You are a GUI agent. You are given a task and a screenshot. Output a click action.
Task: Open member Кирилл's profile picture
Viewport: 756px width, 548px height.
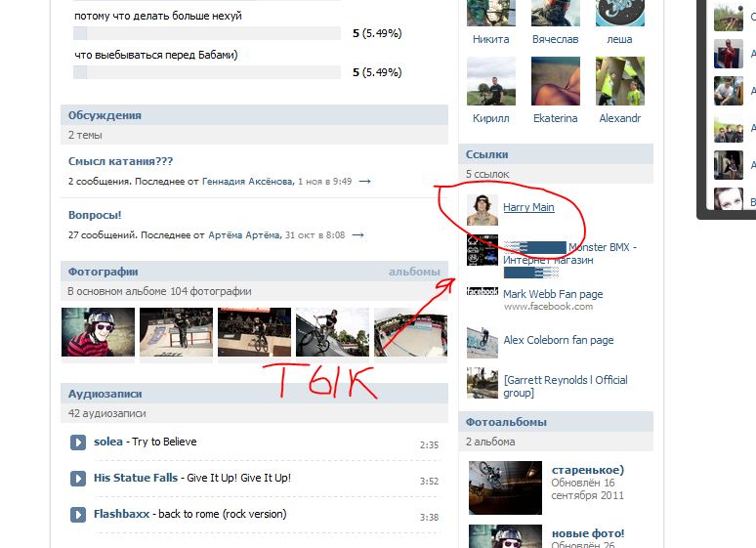pyautogui.click(x=491, y=81)
